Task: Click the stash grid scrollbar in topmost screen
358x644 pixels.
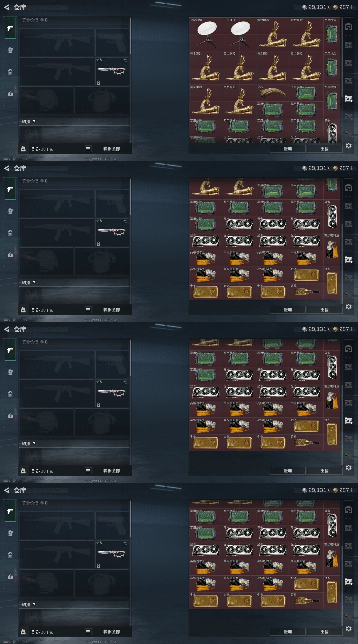Action: (342, 57)
